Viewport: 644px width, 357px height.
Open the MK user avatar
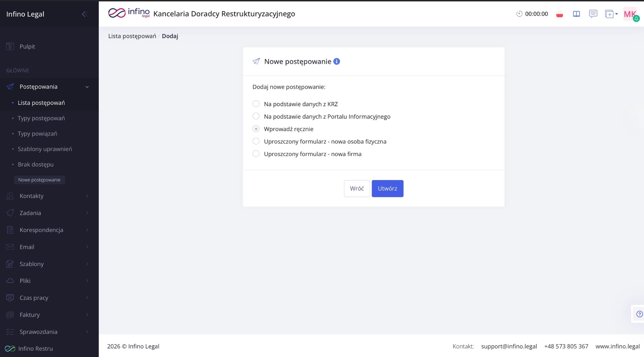tap(630, 14)
